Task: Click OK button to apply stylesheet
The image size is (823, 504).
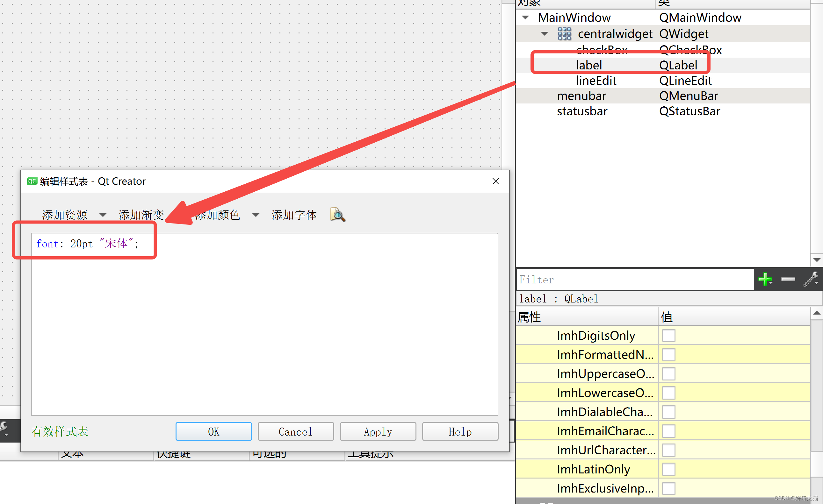Action: (214, 431)
